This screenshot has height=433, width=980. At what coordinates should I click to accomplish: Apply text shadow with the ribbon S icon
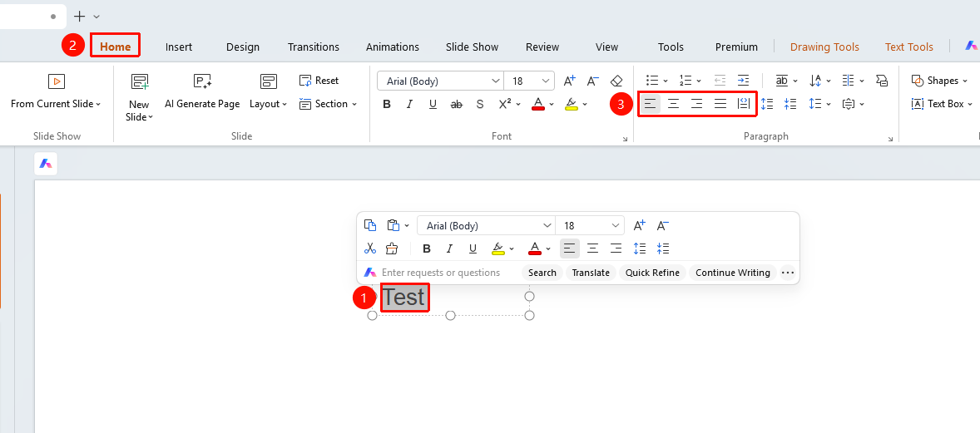(480, 104)
